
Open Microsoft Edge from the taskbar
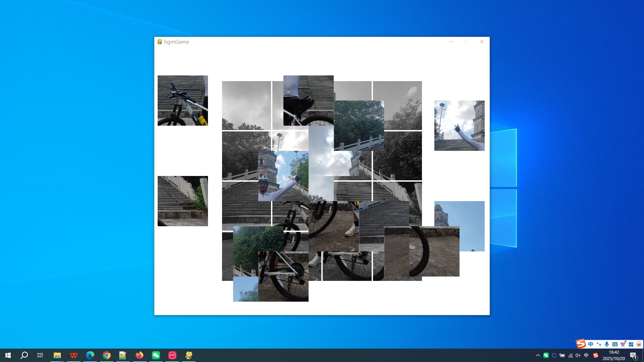[x=90, y=355]
